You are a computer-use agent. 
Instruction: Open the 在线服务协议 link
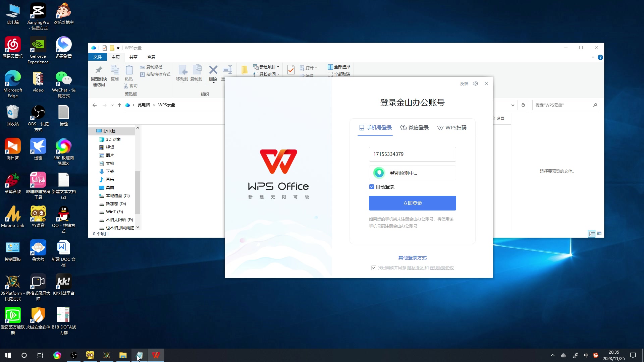click(x=442, y=268)
